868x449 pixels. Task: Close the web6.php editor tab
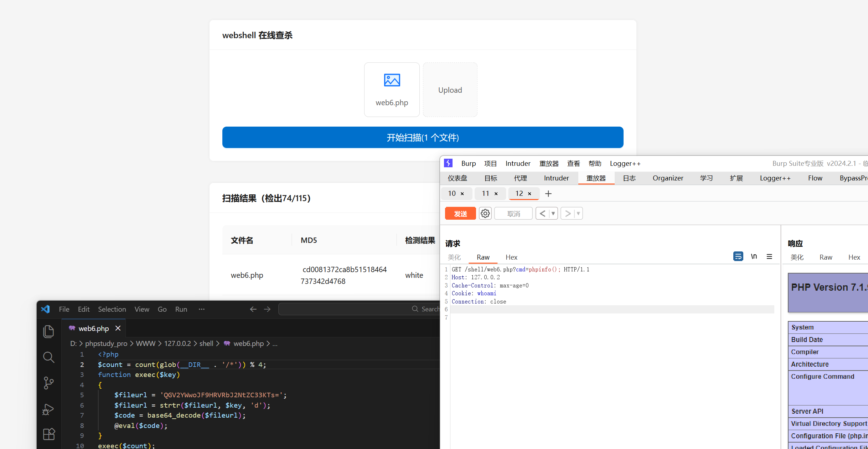(x=118, y=328)
